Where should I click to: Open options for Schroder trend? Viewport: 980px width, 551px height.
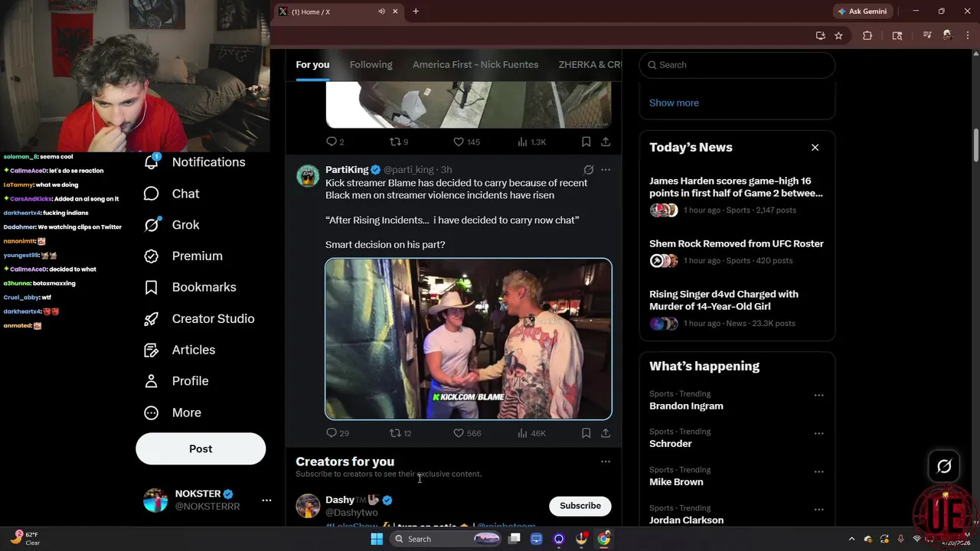(818, 433)
